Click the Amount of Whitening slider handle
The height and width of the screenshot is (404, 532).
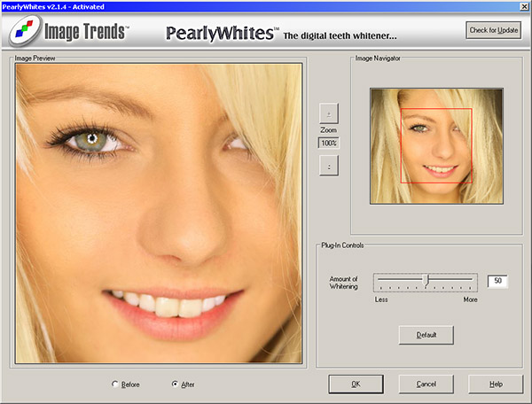point(426,280)
